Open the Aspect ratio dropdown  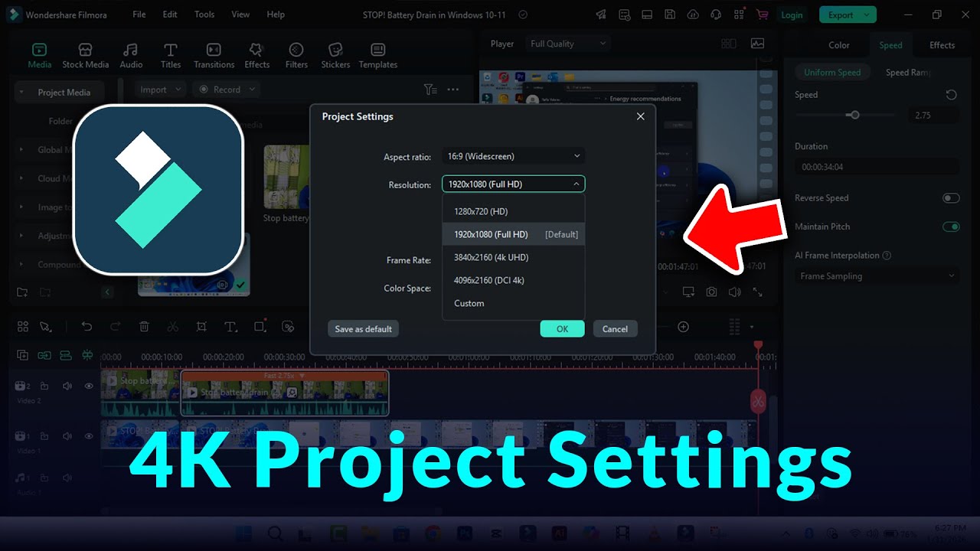pos(513,156)
